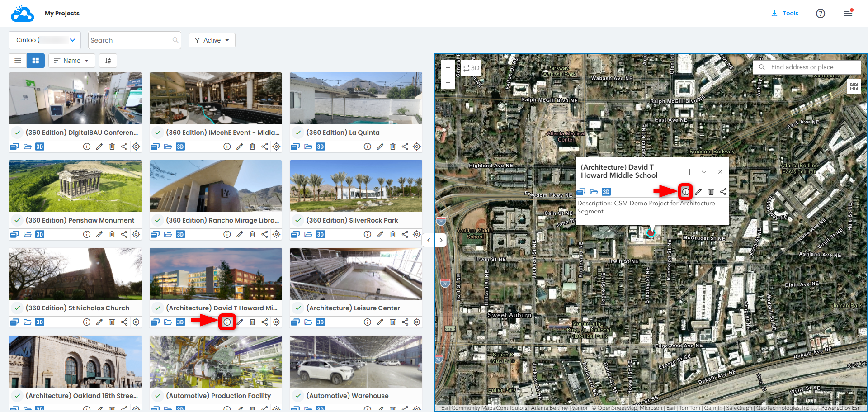Open the Penshaw Monument thumbnail

(75, 186)
